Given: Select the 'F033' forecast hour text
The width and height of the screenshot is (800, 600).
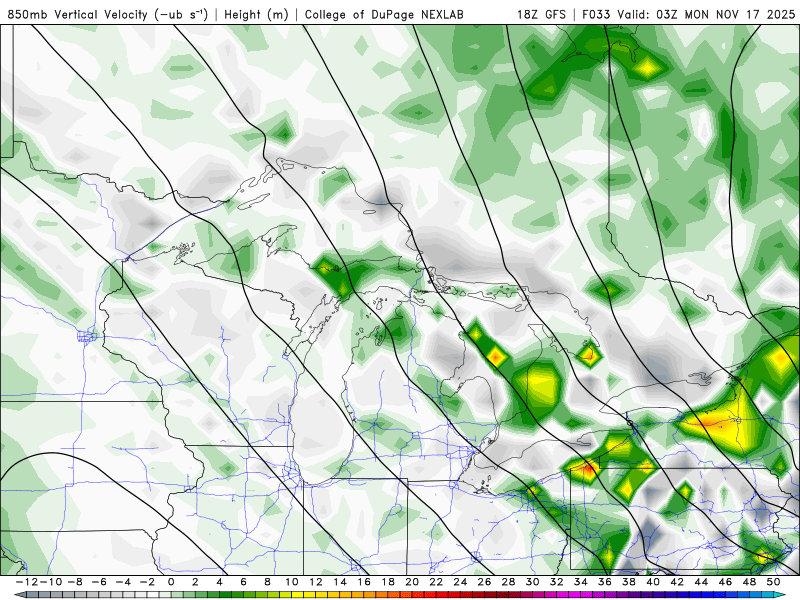Looking at the screenshot, I should pos(597,14).
